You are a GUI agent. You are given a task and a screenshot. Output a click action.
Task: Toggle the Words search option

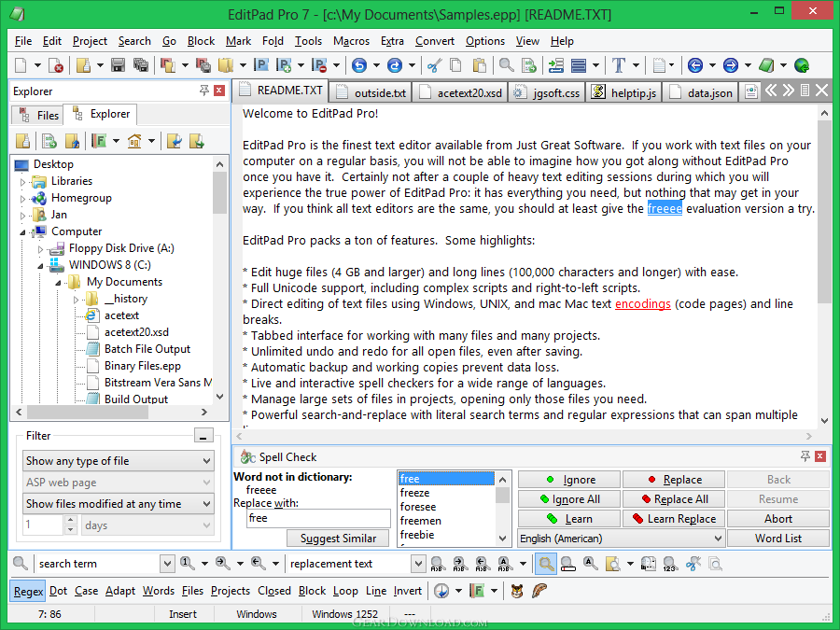pyautogui.click(x=159, y=591)
